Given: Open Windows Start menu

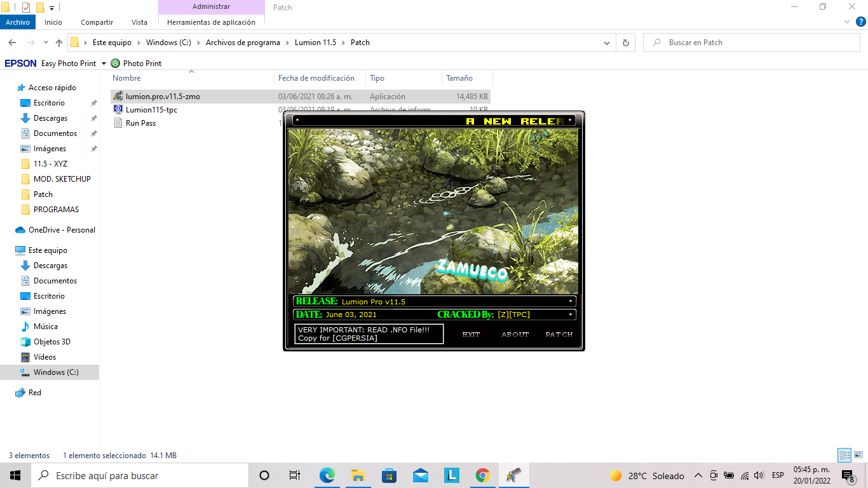Looking at the screenshot, I should coord(15,475).
